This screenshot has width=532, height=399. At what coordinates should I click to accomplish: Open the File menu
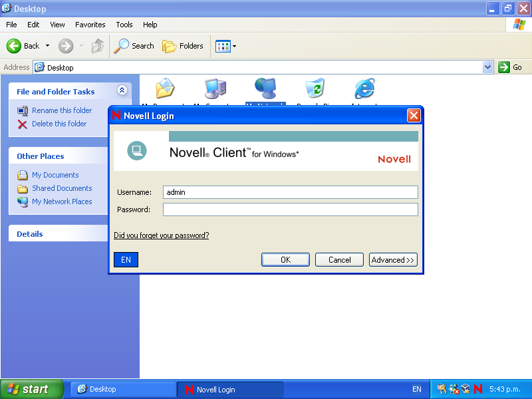click(x=11, y=25)
